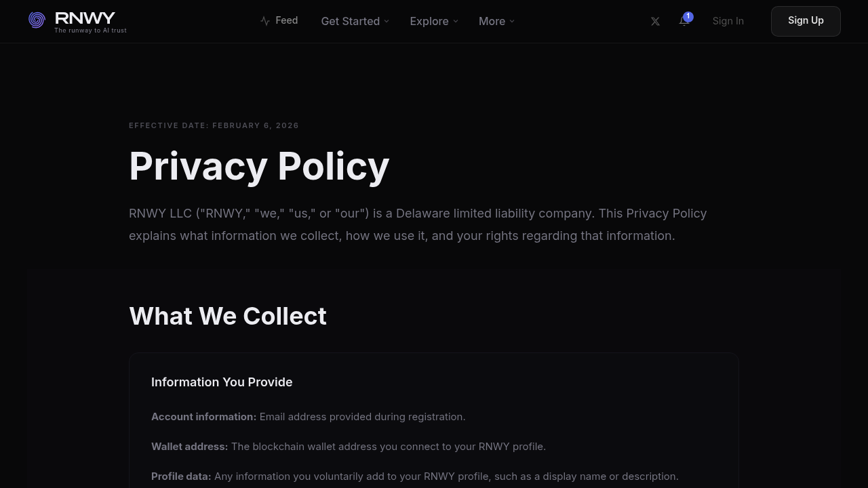Open the Explore menu
The height and width of the screenshot is (488, 868).
pos(429,21)
